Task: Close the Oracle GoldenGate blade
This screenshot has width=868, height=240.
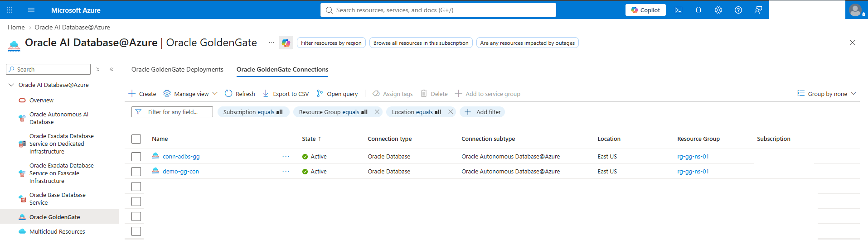Action: click(853, 43)
